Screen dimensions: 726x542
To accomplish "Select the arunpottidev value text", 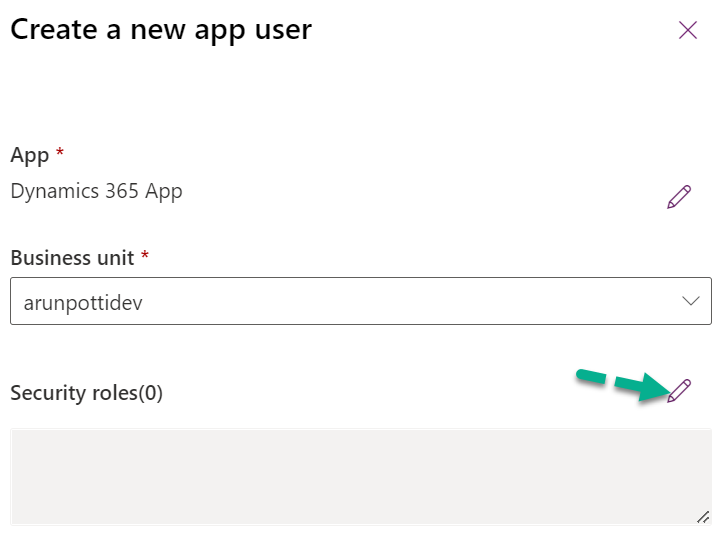I will 82,302.
